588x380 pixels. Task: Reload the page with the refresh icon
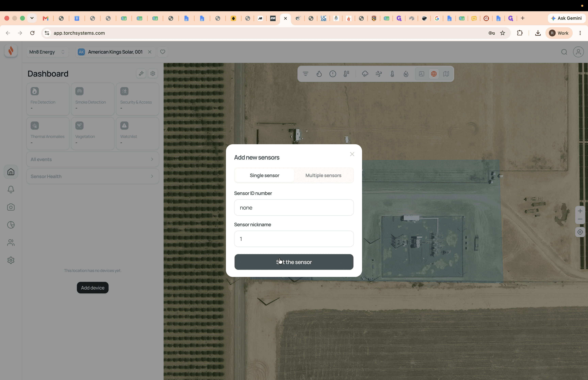[32, 33]
